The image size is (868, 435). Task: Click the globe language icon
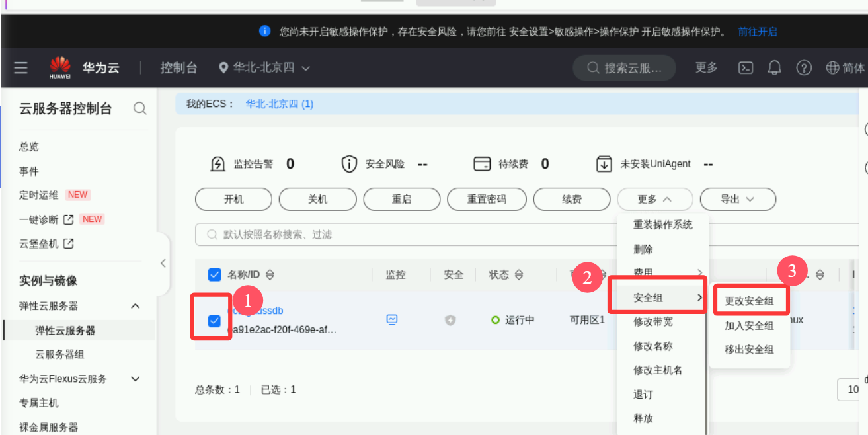point(833,67)
